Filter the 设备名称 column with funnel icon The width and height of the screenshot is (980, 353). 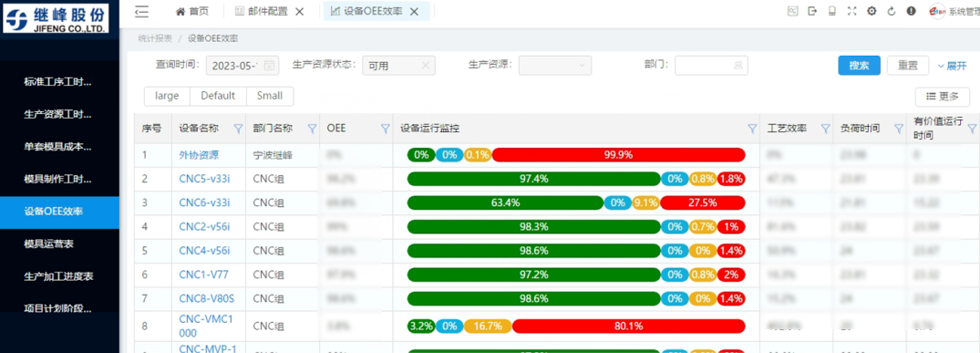click(x=238, y=129)
